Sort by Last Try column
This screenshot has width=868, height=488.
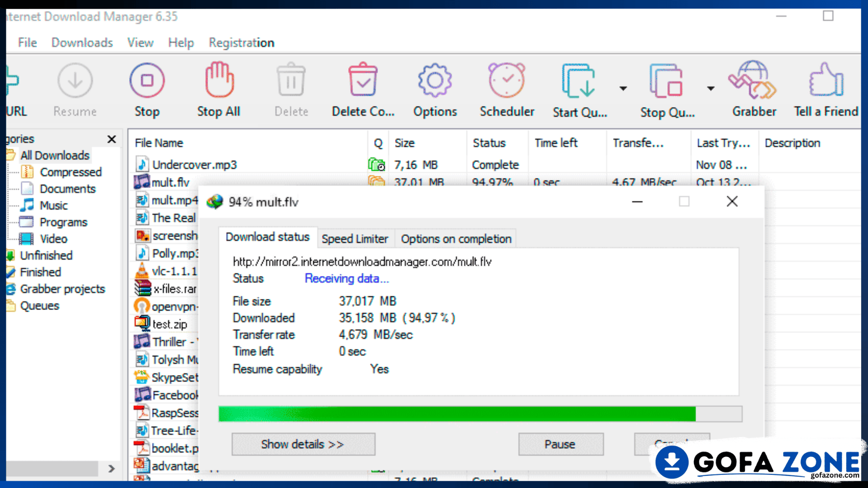725,143
